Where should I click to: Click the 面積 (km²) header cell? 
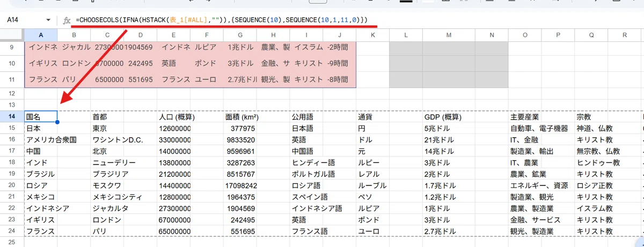point(240,116)
